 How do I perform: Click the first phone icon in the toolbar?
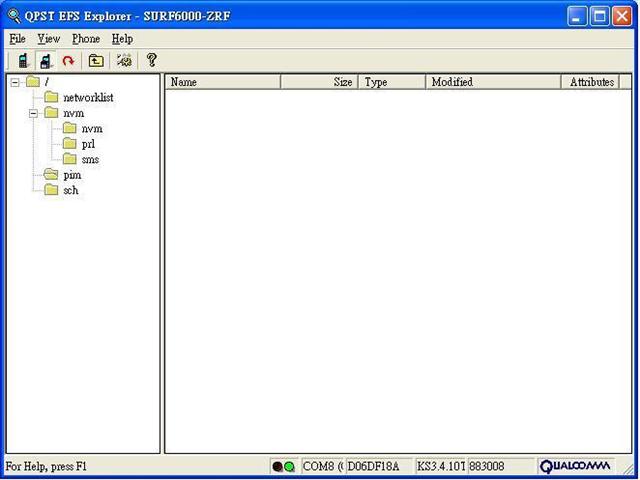[23, 61]
